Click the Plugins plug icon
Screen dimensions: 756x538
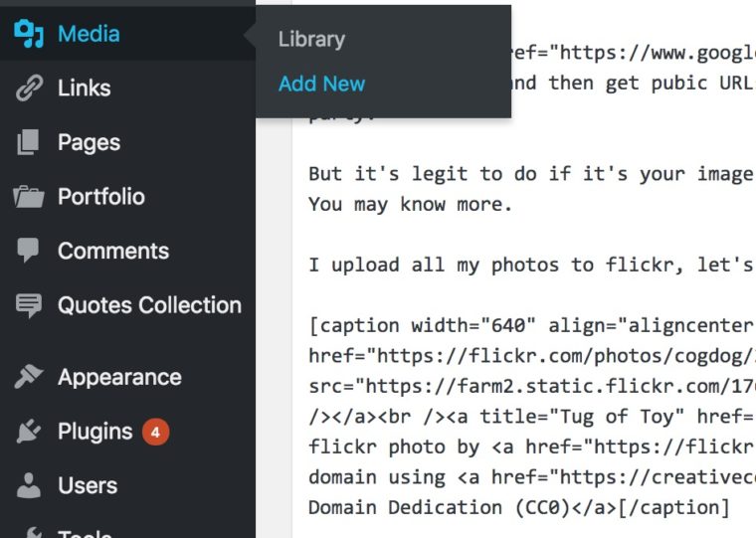[x=29, y=432]
